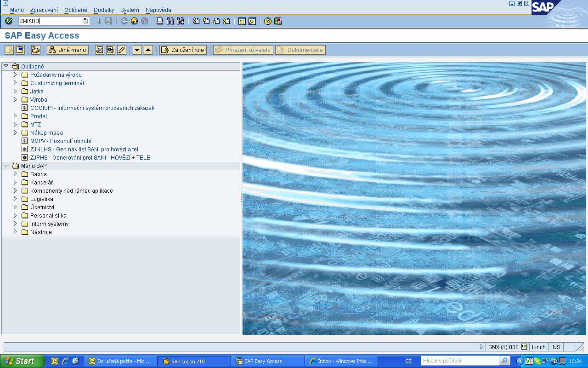Click the Find binoculars icon
Viewport: 588px width, 368px height.
170,21
